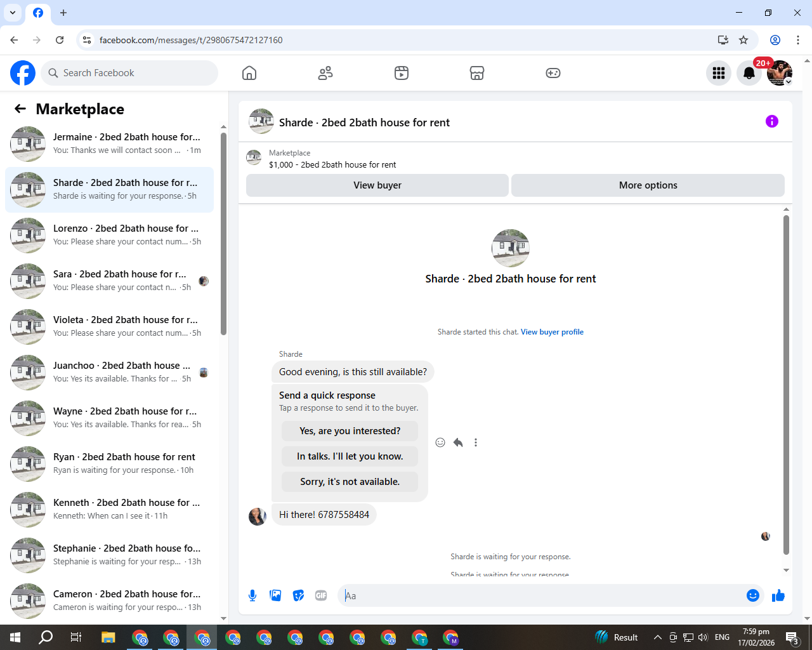Click the '$1,000 - 2bed 2bath house for rent' listing

(x=332, y=164)
